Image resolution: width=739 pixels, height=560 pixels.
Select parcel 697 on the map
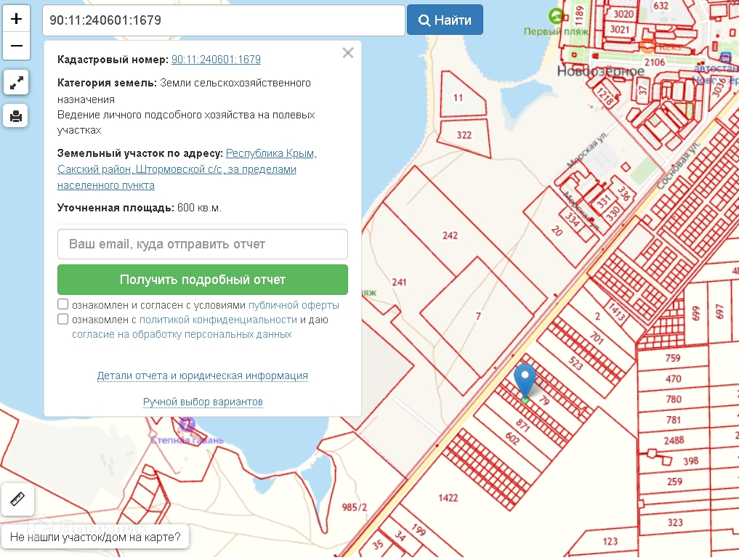(x=719, y=312)
